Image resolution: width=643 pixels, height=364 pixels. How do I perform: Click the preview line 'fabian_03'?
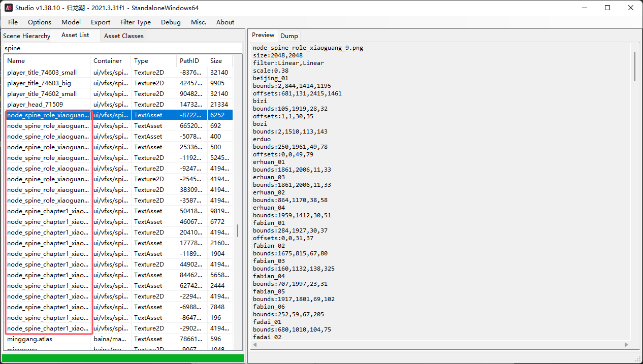[x=269, y=261]
